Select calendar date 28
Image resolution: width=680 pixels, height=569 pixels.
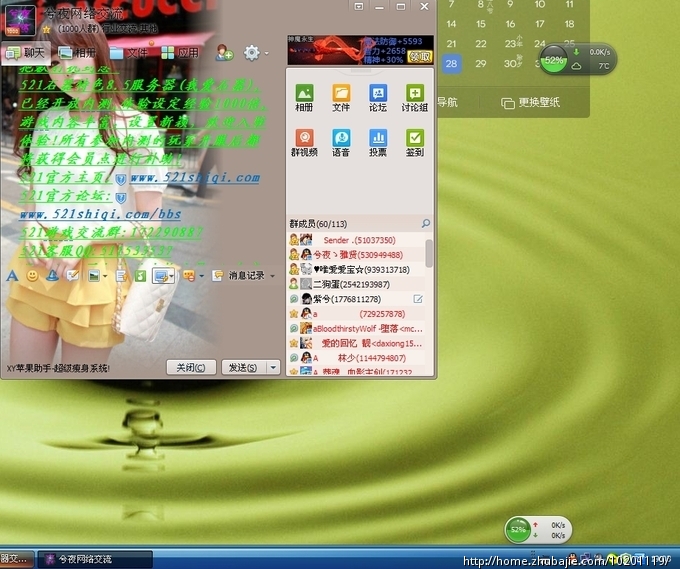tap(451, 63)
